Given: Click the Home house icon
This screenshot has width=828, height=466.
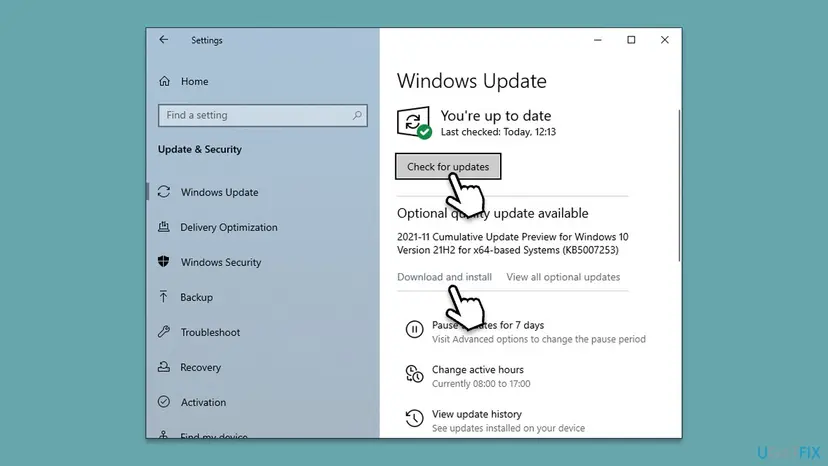Looking at the screenshot, I should click(164, 81).
